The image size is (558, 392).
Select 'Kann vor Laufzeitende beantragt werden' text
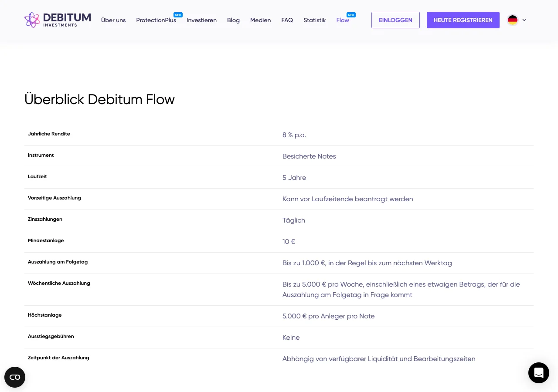[x=348, y=199]
